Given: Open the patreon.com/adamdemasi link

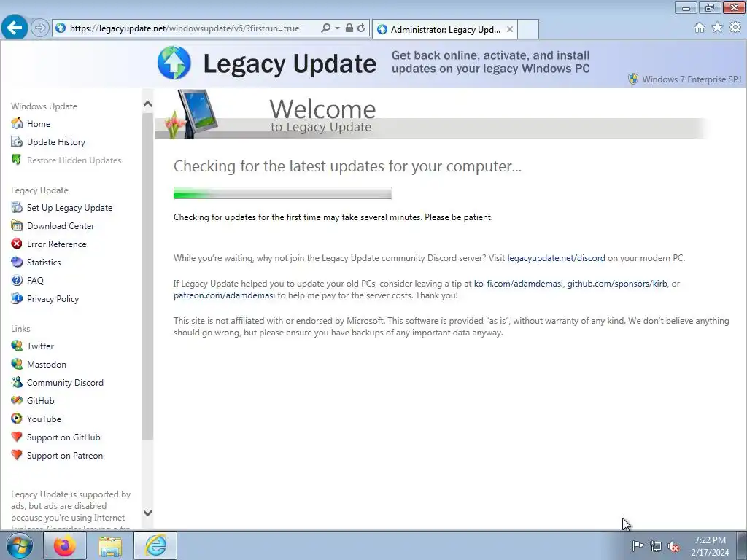Looking at the screenshot, I should point(224,295).
